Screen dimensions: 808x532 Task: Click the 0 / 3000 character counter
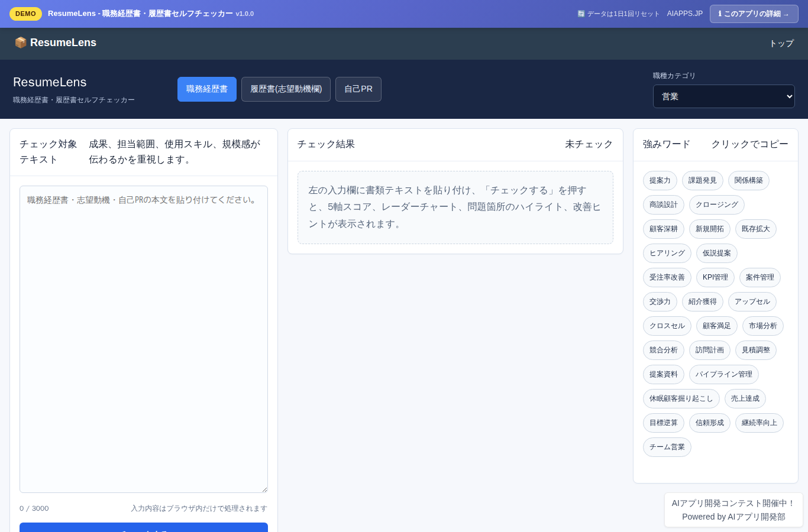[34, 508]
